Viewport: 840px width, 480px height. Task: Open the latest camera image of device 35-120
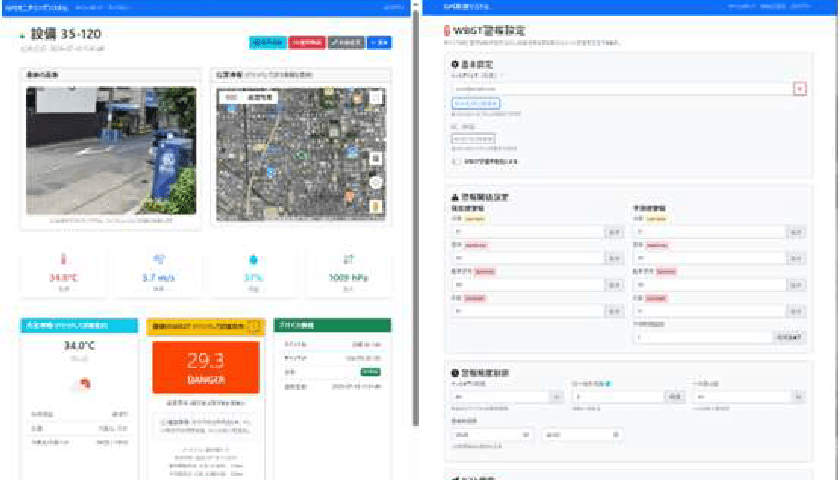pyautogui.click(x=111, y=151)
